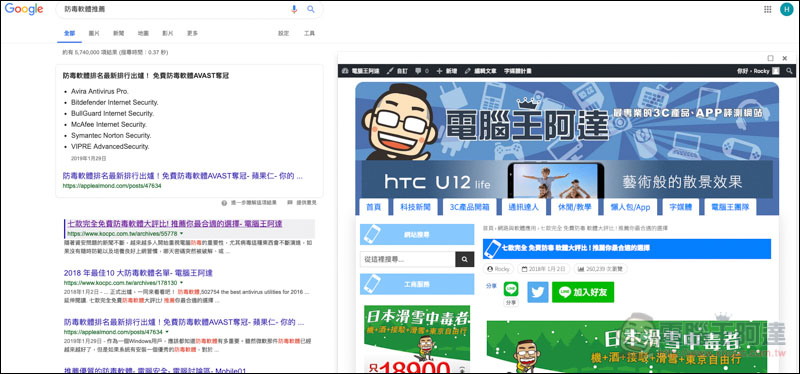This screenshot has width=800, height=374.
Task: Click 字媒體計畫 in the admin bar
Action: (x=518, y=71)
